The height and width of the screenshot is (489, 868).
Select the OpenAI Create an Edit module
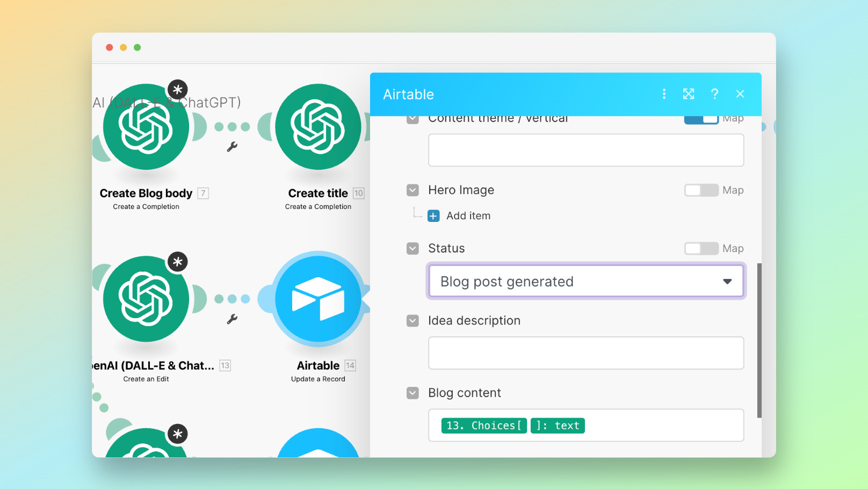146,299
